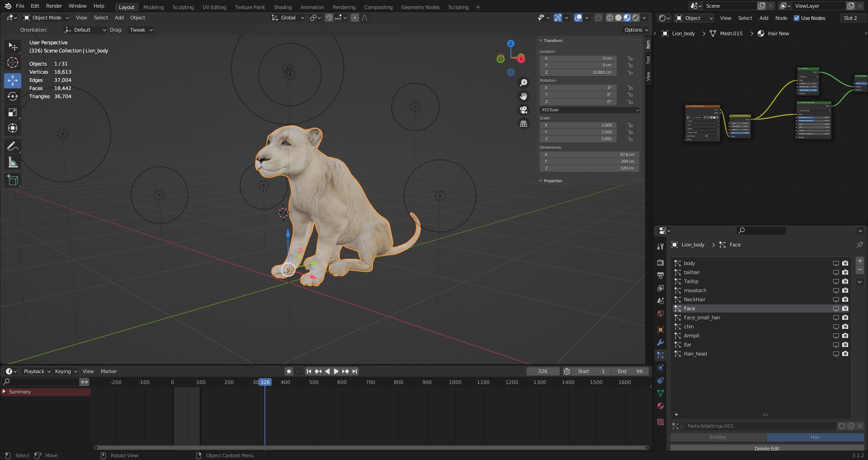The image size is (868, 460).
Task: Open the Drag Tweak dropdown
Action: pos(141,30)
